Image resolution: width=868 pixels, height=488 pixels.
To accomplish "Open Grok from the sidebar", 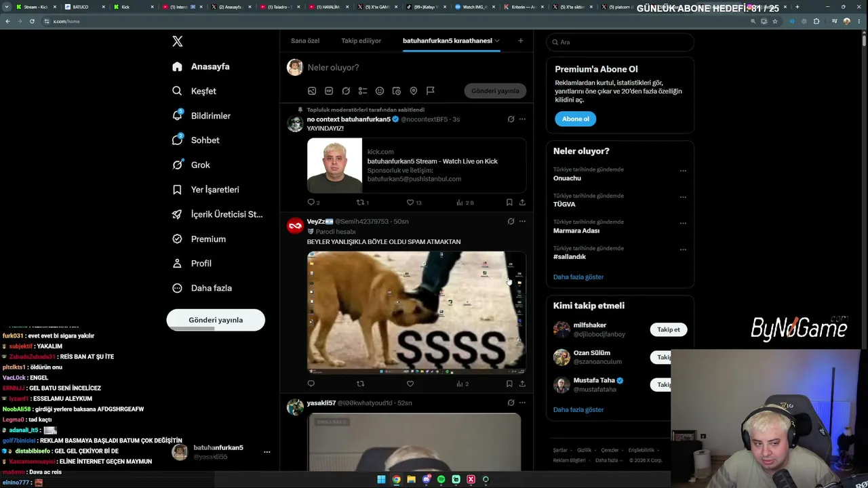I will (x=191, y=165).
